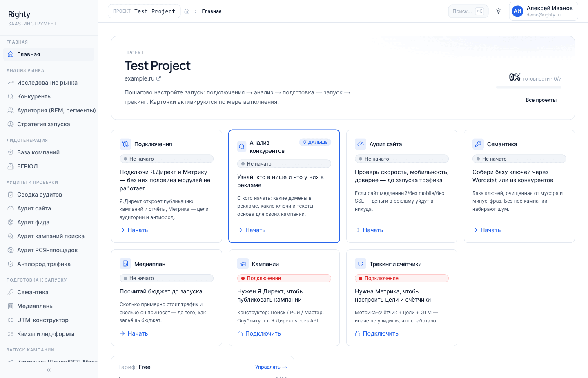Viewport: 588px width, 378px height.
Task: Click UTM-конструктор link icon
Action: point(11,320)
